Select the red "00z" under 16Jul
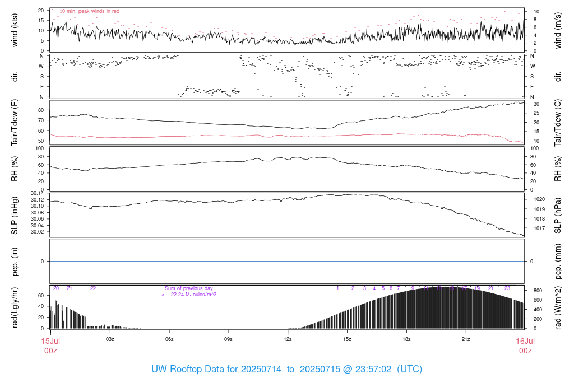The height and width of the screenshot is (392, 574). (525, 351)
